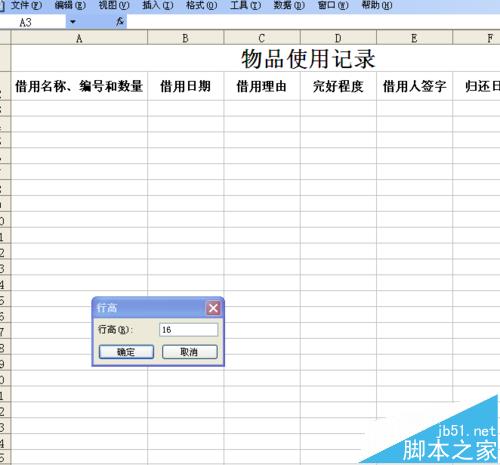Open the 视图 menu

click(114, 5)
